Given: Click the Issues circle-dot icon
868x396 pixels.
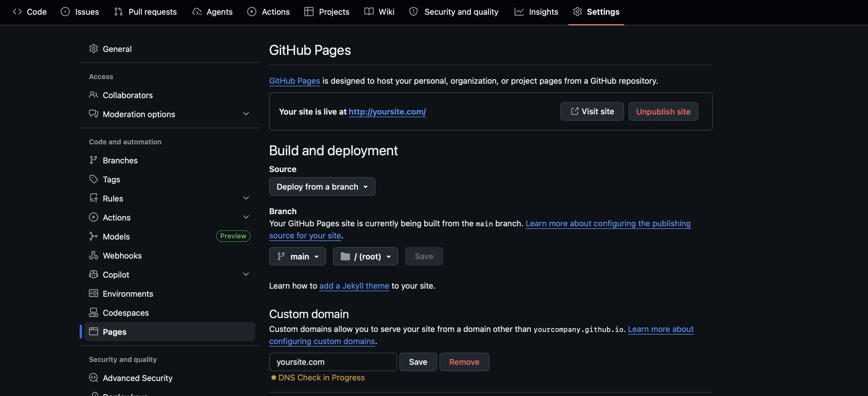Looking at the screenshot, I should pos(65,12).
